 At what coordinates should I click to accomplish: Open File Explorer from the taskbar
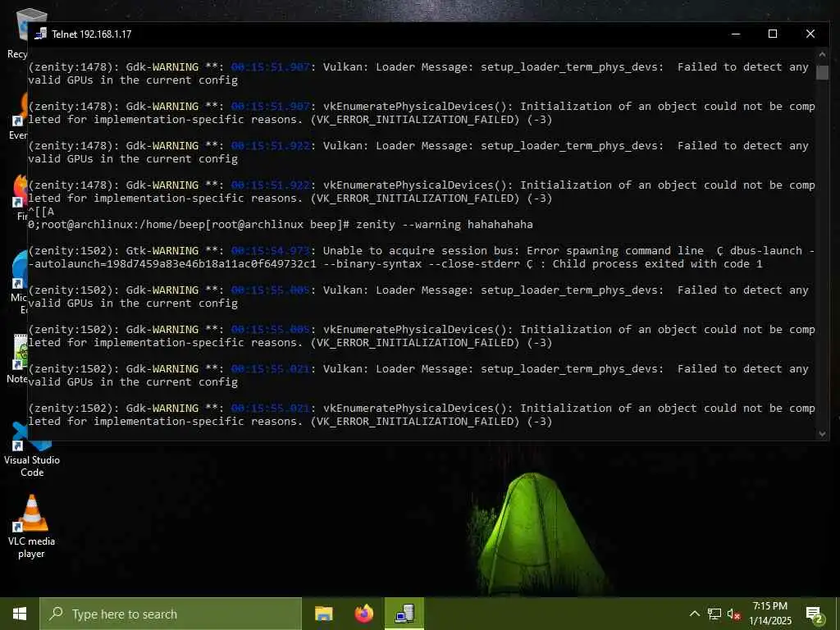(323, 614)
